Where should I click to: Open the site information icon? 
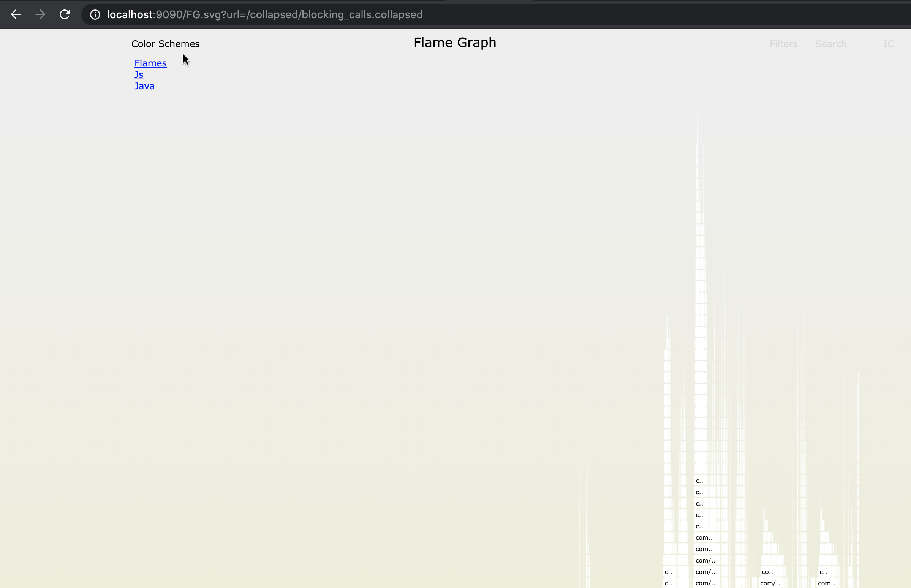pyautogui.click(x=95, y=14)
